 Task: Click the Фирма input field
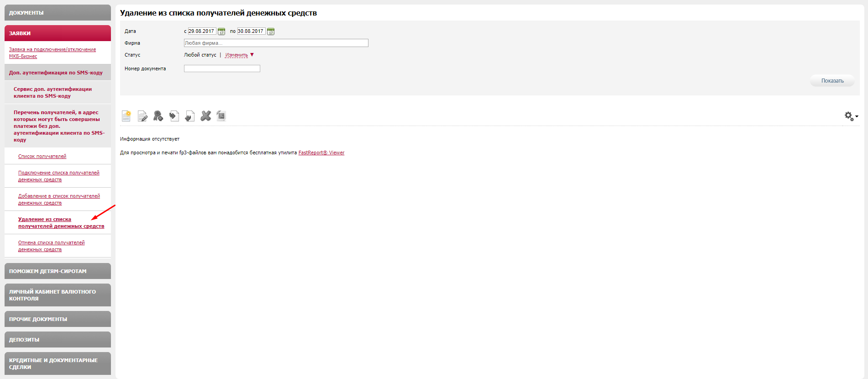(x=276, y=43)
